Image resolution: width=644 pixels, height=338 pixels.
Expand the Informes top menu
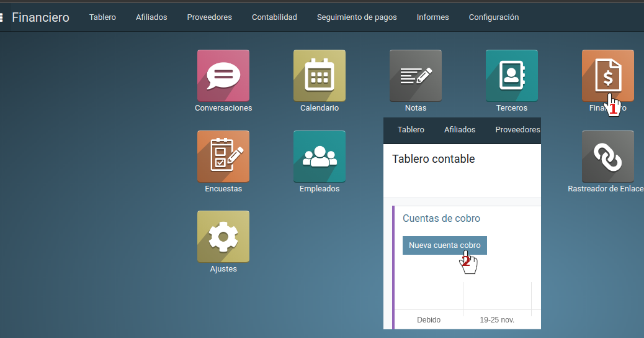(x=432, y=17)
